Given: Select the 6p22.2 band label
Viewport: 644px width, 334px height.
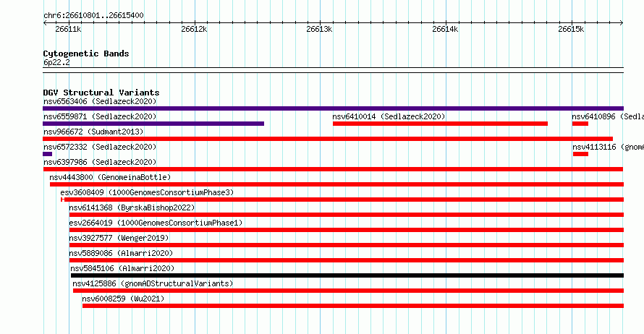Looking at the screenshot, I should pos(56,62).
